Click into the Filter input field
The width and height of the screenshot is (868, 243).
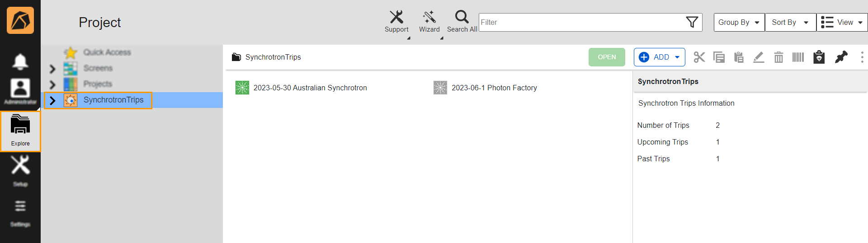pos(581,22)
